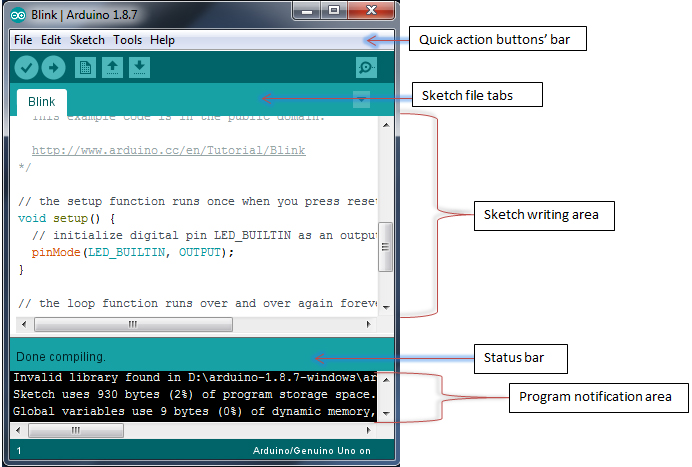Click the console's horizontal scrollbar thumb
The image size is (692, 467).
point(76,430)
